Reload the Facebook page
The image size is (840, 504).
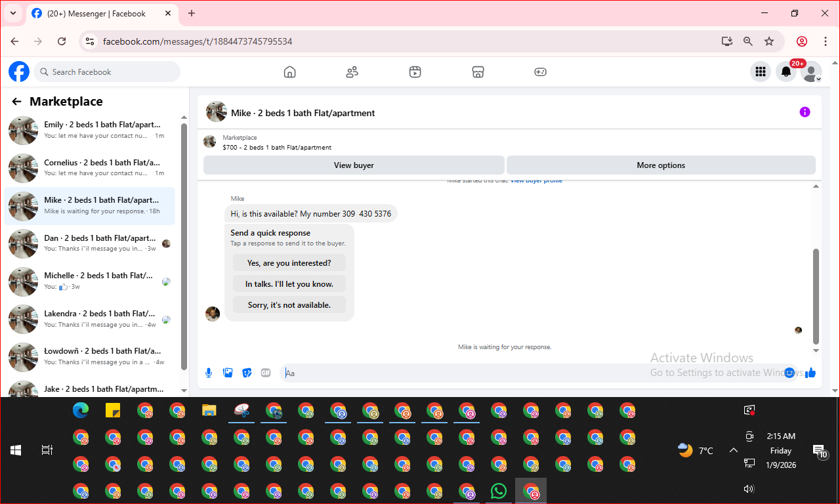[x=62, y=41]
